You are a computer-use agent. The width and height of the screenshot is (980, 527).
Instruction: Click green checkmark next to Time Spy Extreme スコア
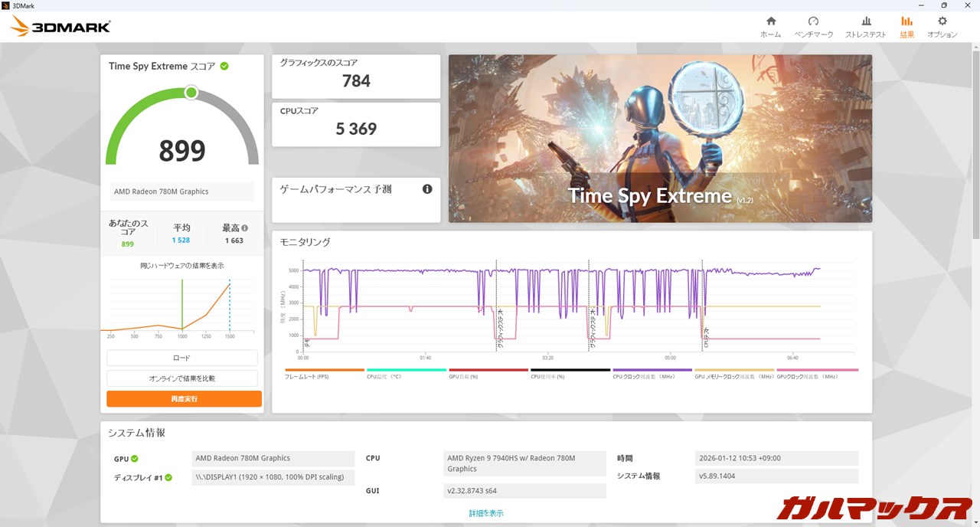click(224, 66)
